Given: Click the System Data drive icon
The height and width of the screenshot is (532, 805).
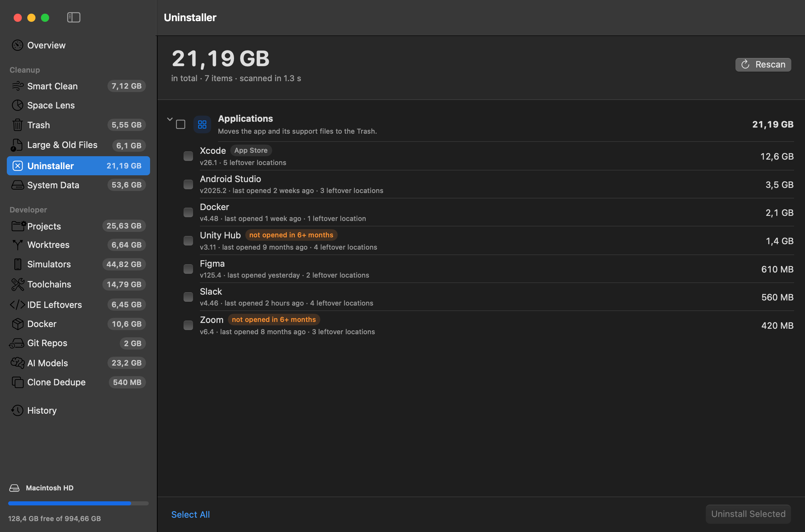Looking at the screenshot, I should 18,185.
